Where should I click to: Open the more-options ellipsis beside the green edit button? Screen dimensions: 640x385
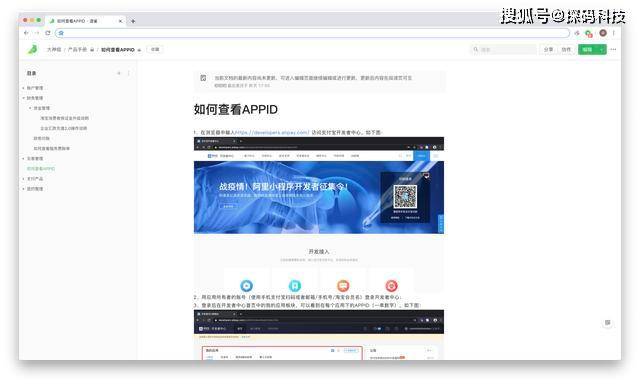point(613,49)
